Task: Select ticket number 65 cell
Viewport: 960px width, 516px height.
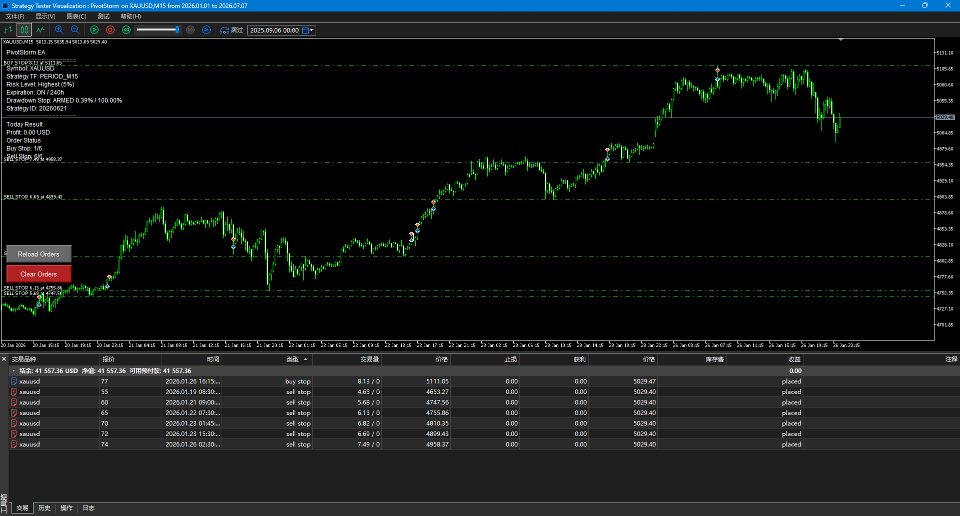Action: pos(105,413)
